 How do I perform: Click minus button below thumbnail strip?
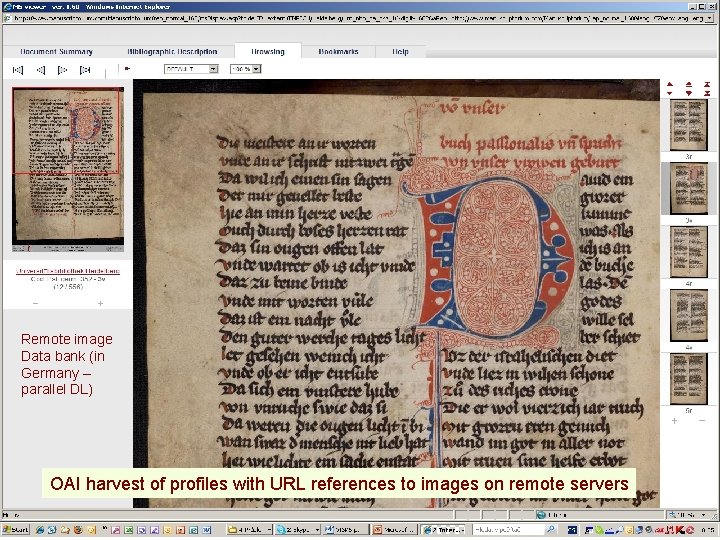click(702, 421)
